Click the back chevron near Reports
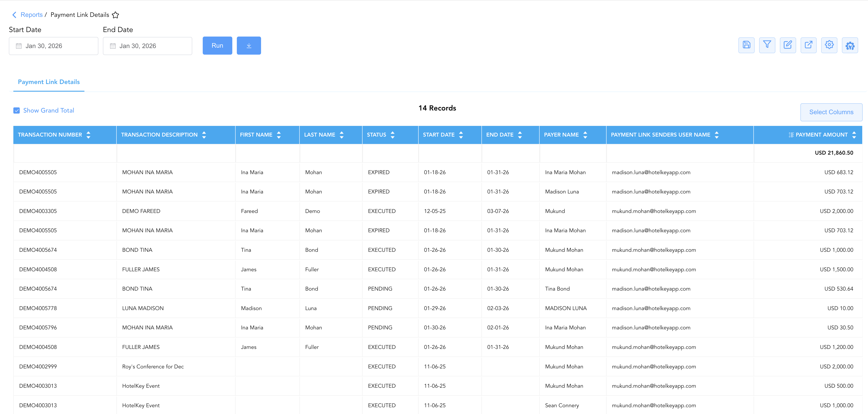 tap(14, 15)
